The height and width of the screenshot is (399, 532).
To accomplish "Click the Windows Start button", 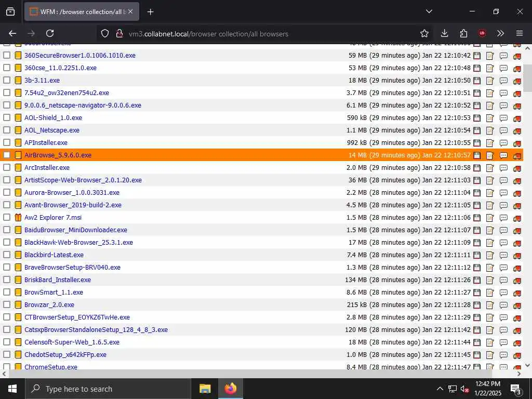I will tap(12, 389).
